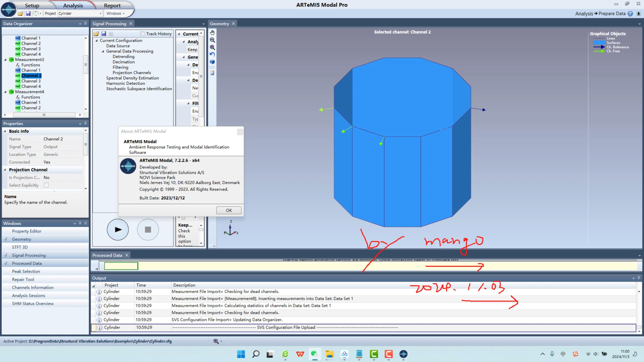
Task: Select Spectral Density Estimation in configuration tree
Action: (132, 78)
